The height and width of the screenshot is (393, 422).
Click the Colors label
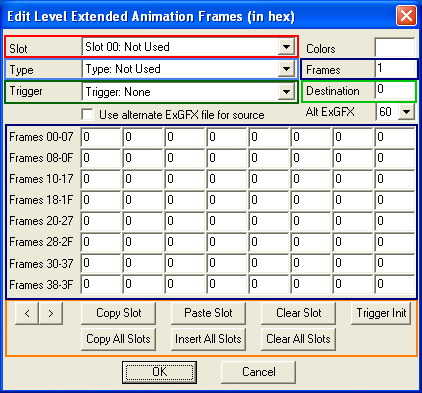[321, 49]
